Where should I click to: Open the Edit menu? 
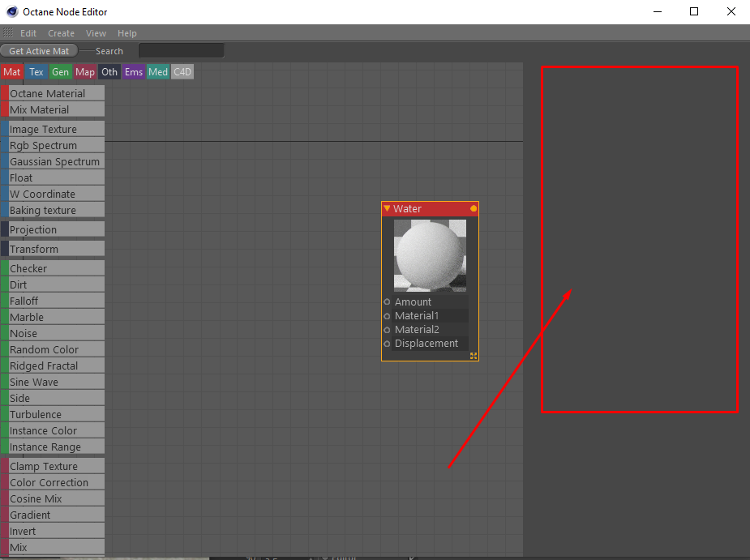[x=28, y=33]
